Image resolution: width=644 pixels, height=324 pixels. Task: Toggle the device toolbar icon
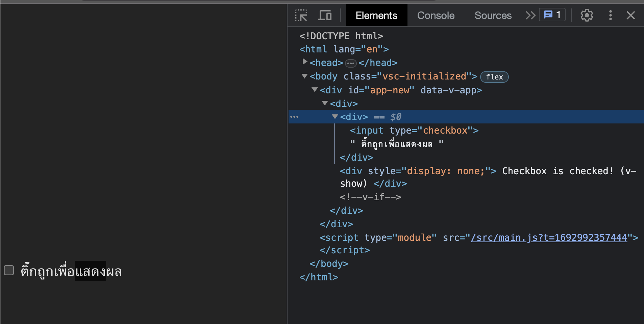(325, 16)
